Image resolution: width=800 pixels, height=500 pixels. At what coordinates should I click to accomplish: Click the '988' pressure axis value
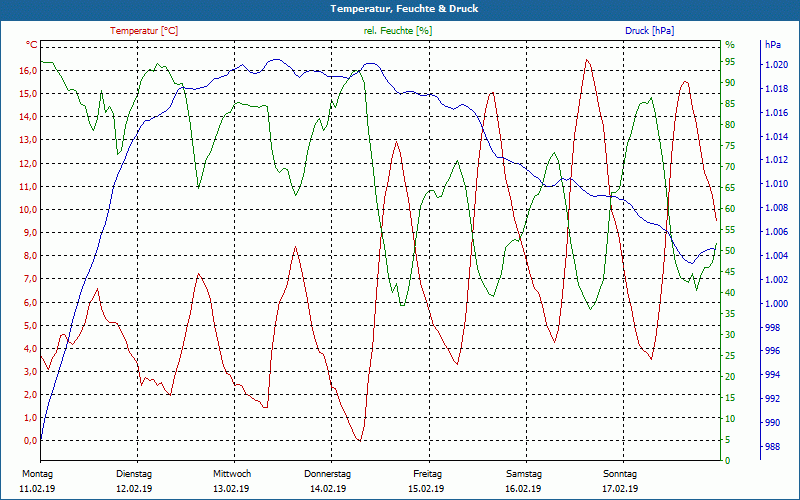pyautogui.click(x=772, y=446)
